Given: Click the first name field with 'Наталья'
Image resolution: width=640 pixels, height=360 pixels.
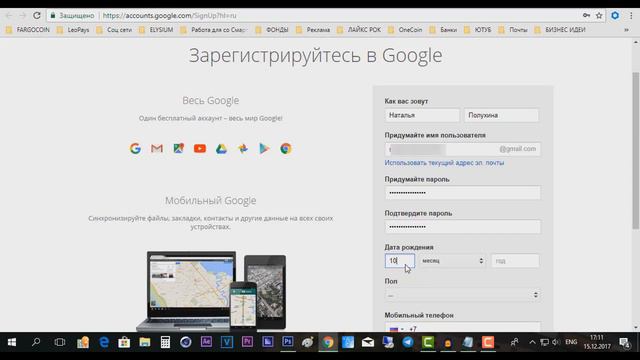Looking at the screenshot, I should (422, 115).
